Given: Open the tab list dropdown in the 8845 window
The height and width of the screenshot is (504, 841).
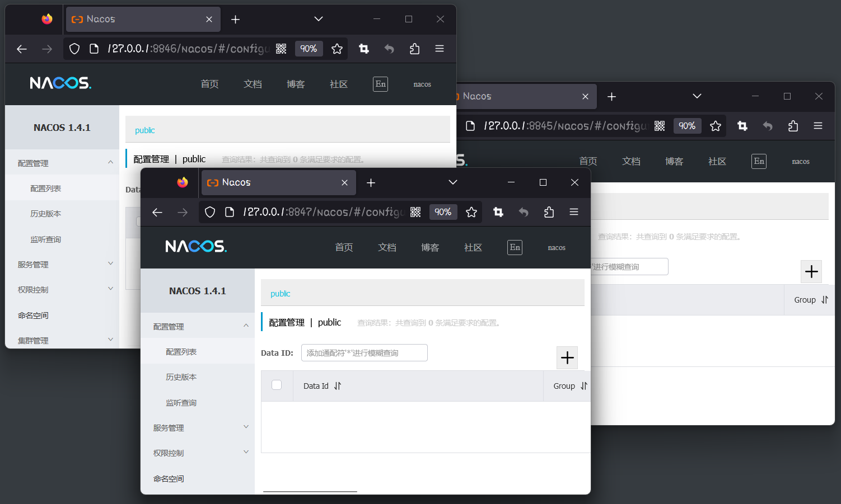Looking at the screenshot, I should click(697, 96).
